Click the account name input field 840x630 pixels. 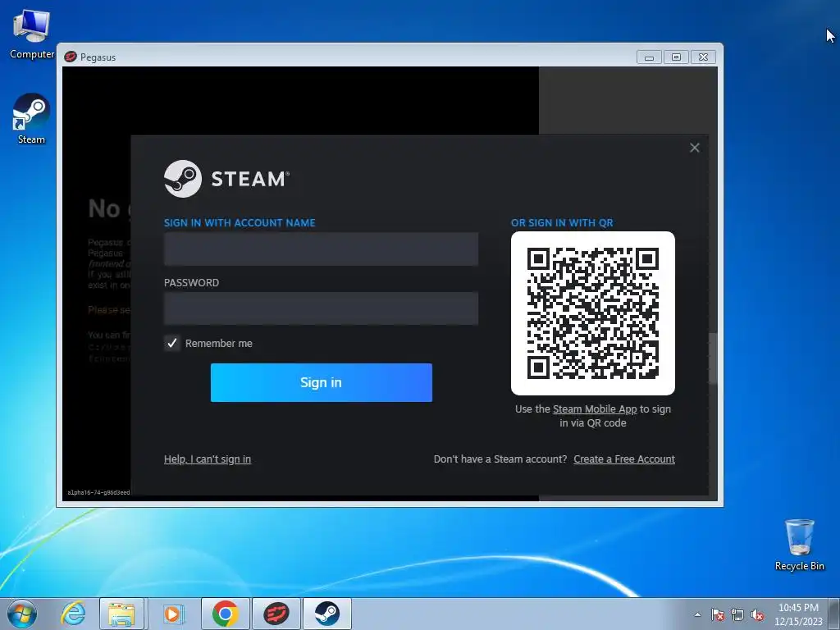(321, 249)
